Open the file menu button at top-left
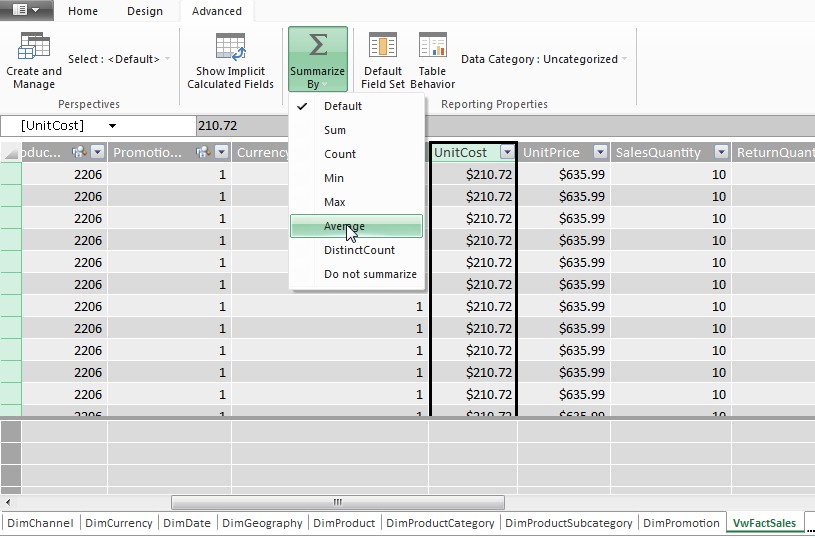Image resolution: width=815 pixels, height=538 pixels. pos(27,11)
